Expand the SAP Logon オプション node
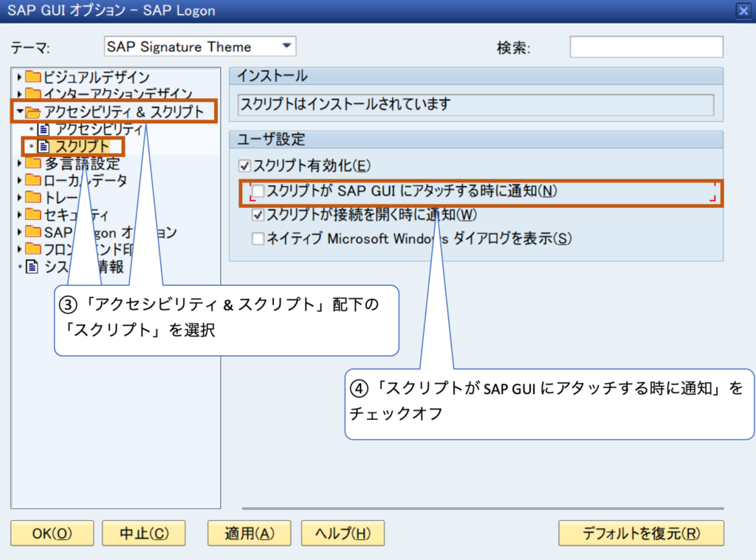Image resolution: width=756 pixels, height=560 pixels. click(19, 232)
